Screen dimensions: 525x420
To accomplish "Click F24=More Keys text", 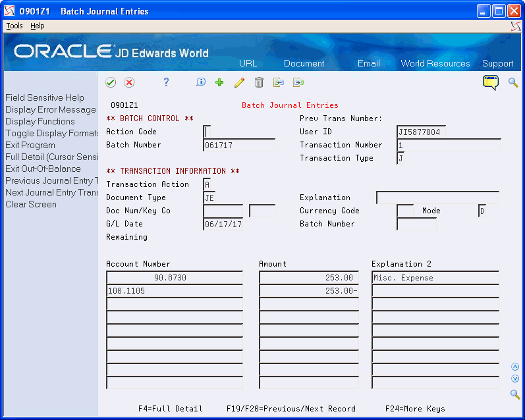I will click(415, 409).
